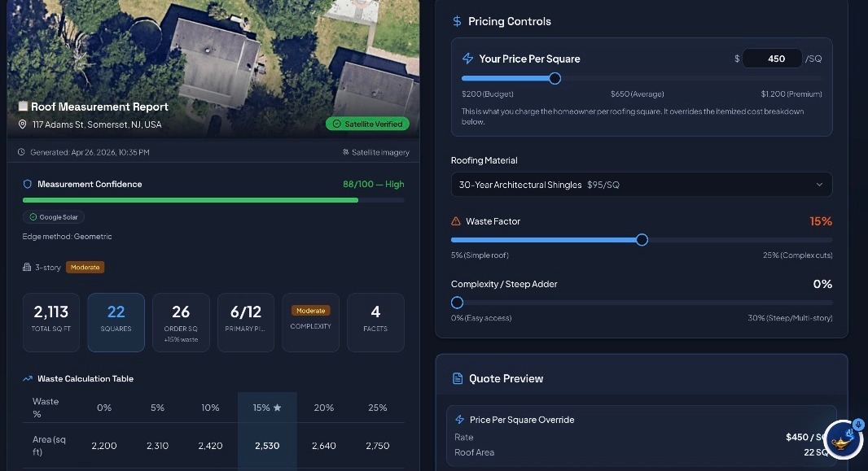Click the document icon by Quote Preview
868x471 pixels.
(x=458, y=379)
